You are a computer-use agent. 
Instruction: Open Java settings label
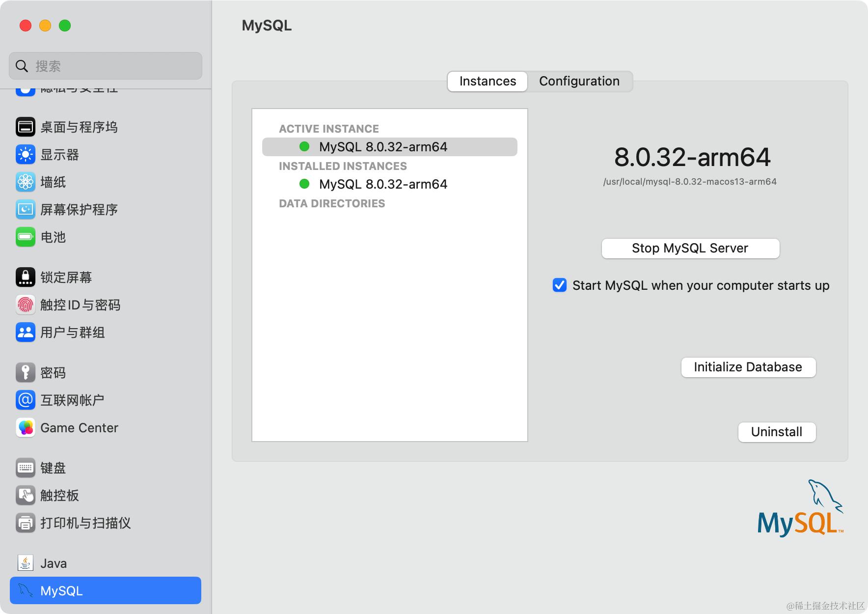[x=54, y=563]
